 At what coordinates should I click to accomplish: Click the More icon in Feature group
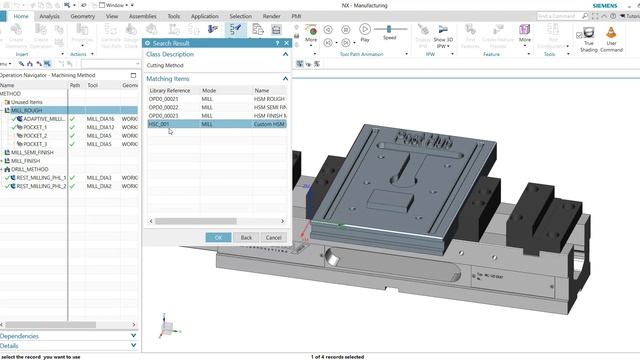524,30
